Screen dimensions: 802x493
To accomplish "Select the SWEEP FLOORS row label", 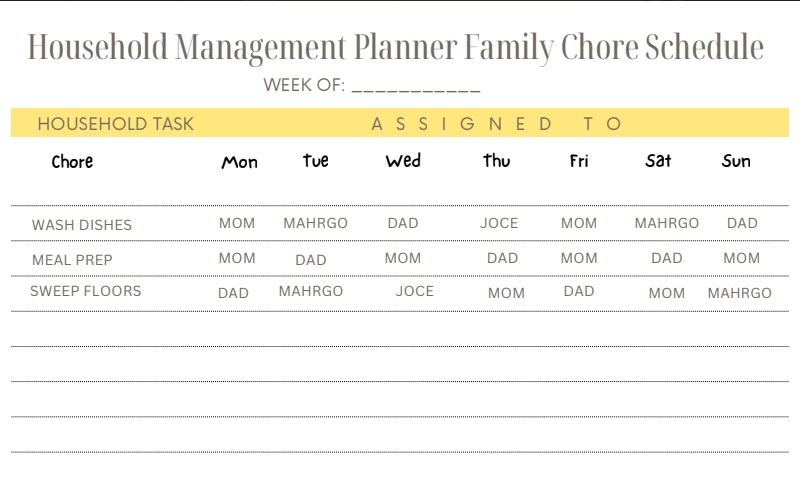I will click(85, 291).
